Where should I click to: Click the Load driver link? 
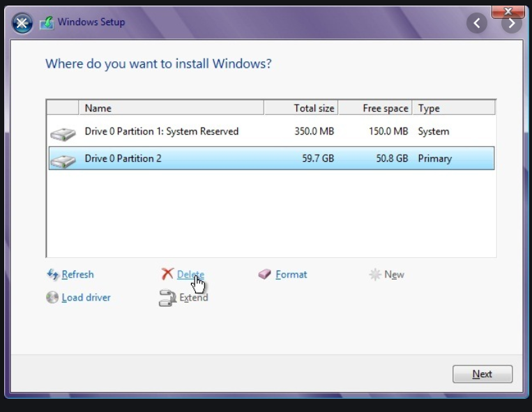tap(86, 298)
